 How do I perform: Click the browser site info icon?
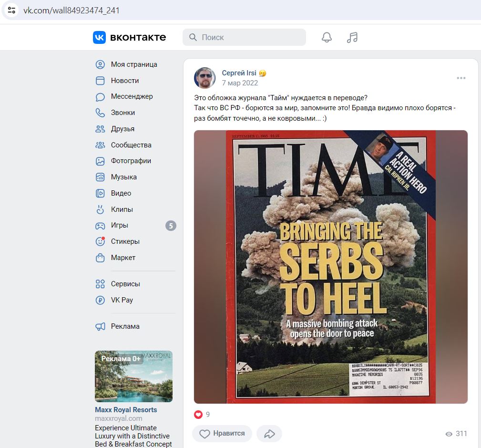tap(11, 10)
